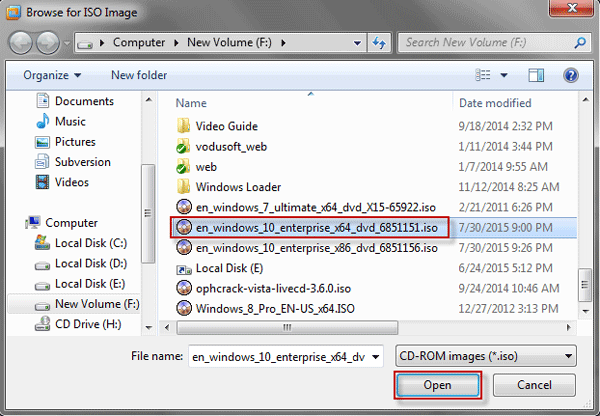Image resolution: width=600 pixels, height=416 pixels.
Task: Click the horizontal scrollbar right arrow
Action: click(569, 328)
